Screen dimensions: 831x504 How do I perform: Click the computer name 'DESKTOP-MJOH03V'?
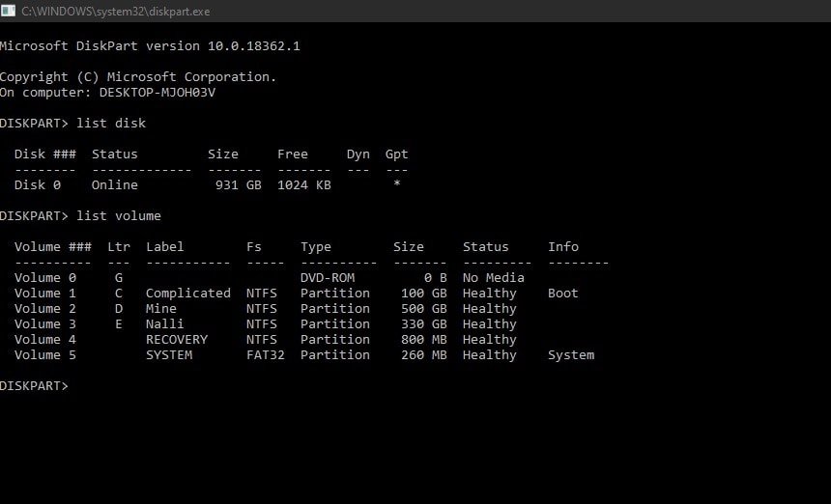(x=158, y=93)
